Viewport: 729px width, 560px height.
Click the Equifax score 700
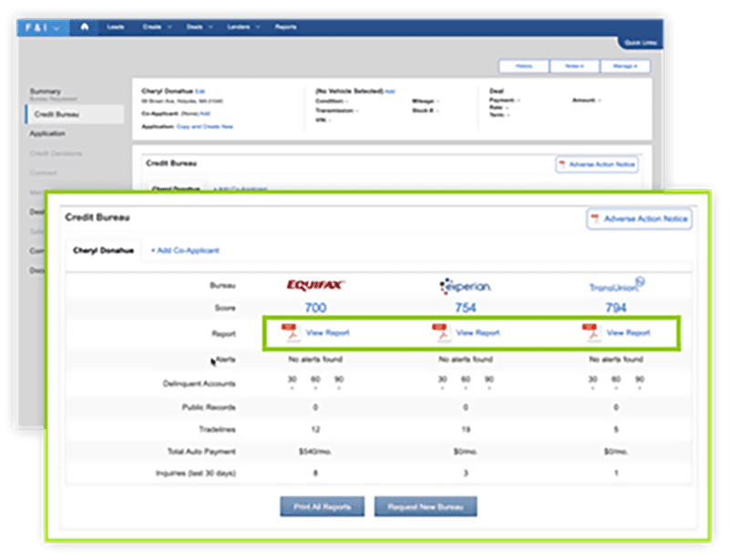[x=315, y=308]
